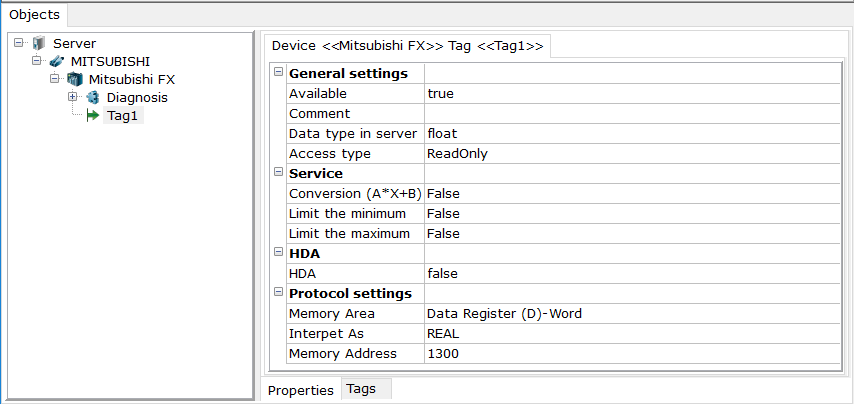Click the 'Protocol settings' header text
Image resolution: width=854 pixels, height=404 pixels.
pos(350,293)
